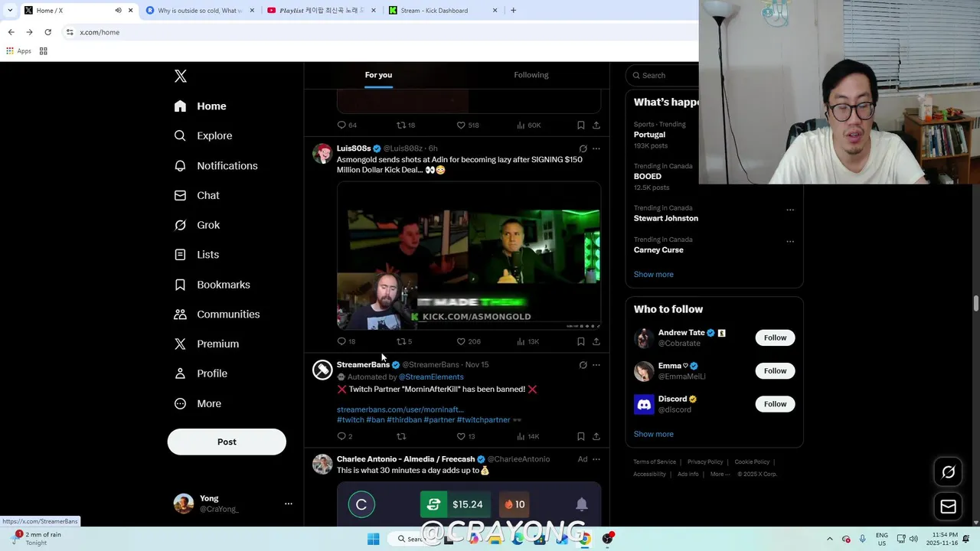Mute the Home / X tab audio
Viewport: 980px width, 551px height.
click(x=118, y=11)
